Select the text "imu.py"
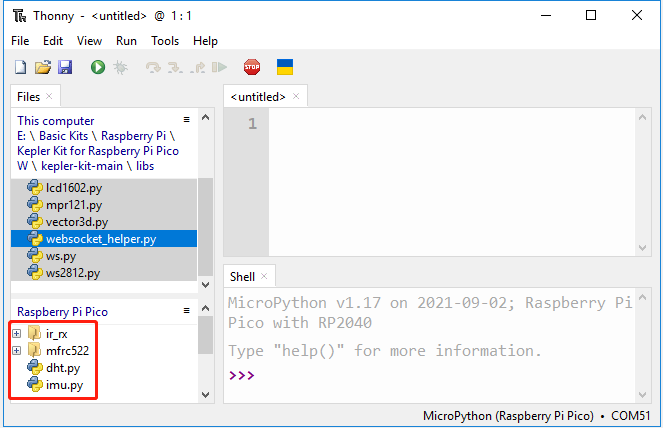The width and height of the screenshot is (663, 428). pyautogui.click(x=64, y=385)
